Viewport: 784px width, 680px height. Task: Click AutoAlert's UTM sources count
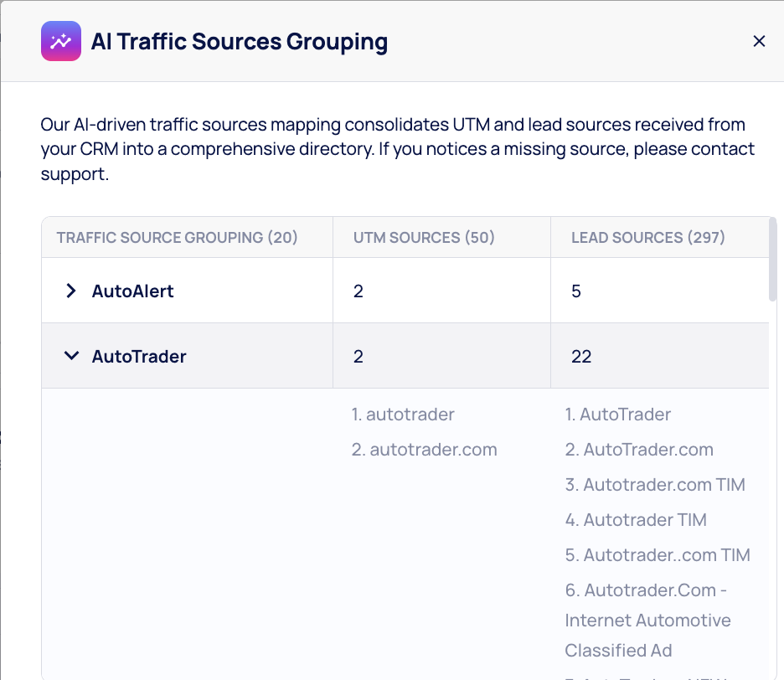point(358,291)
